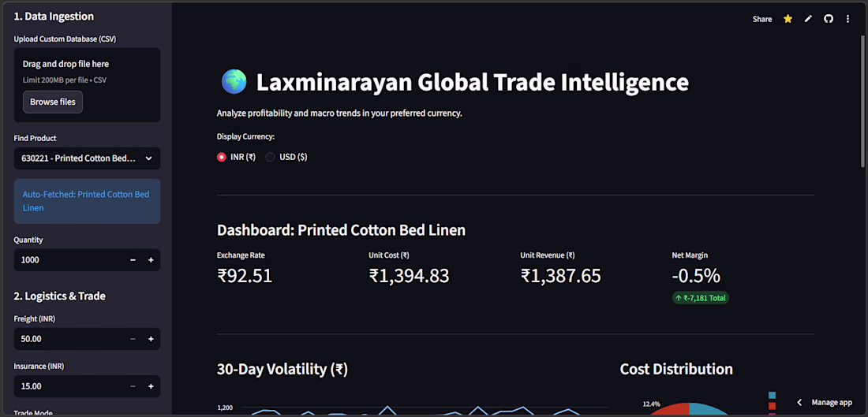
Task: Increase Freight with the plus icon
Action: coord(151,339)
